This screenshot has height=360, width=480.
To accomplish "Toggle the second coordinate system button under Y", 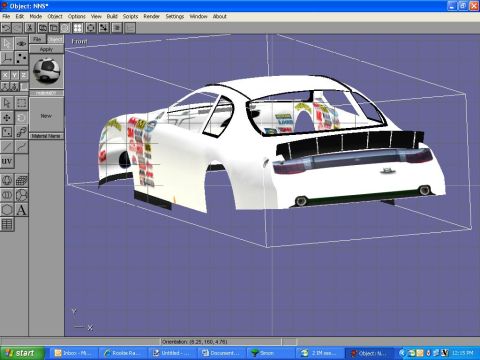I will point(14,86).
